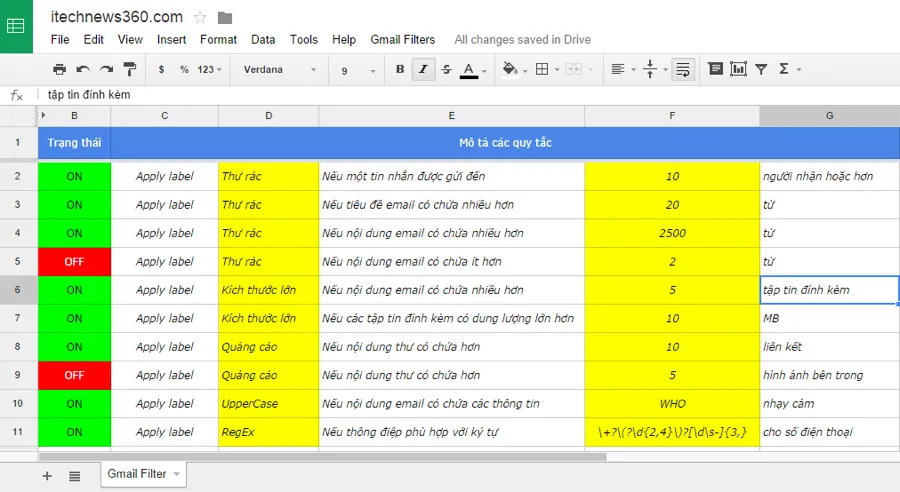
Task: Add a new sheet
Action: (47, 476)
